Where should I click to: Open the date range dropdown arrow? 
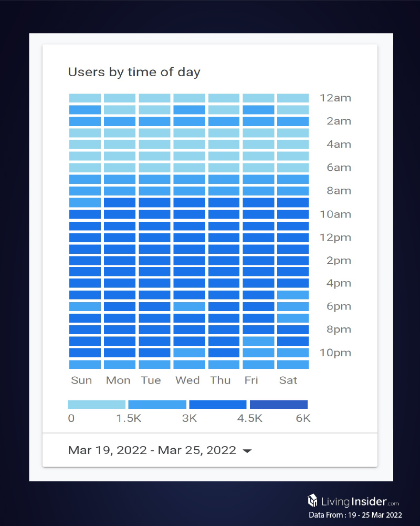pyautogui.click(x=247, y=451)
